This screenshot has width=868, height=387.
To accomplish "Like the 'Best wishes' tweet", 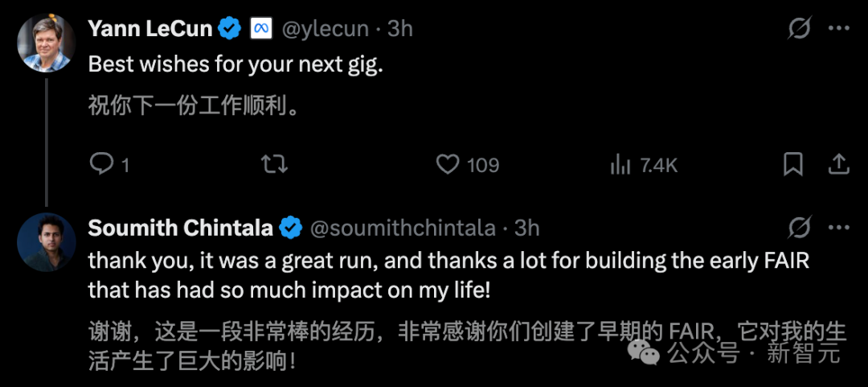I will click(x=448, y=164).
